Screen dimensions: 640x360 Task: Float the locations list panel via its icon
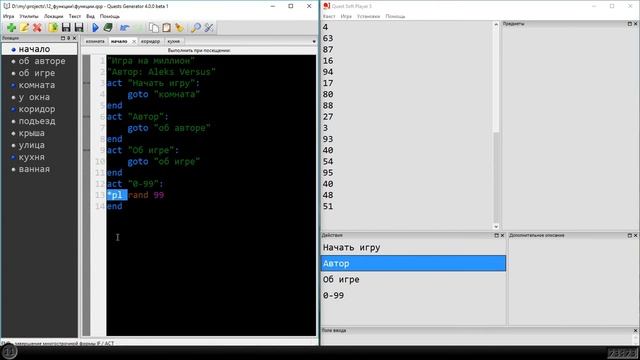tap(62, 38)
